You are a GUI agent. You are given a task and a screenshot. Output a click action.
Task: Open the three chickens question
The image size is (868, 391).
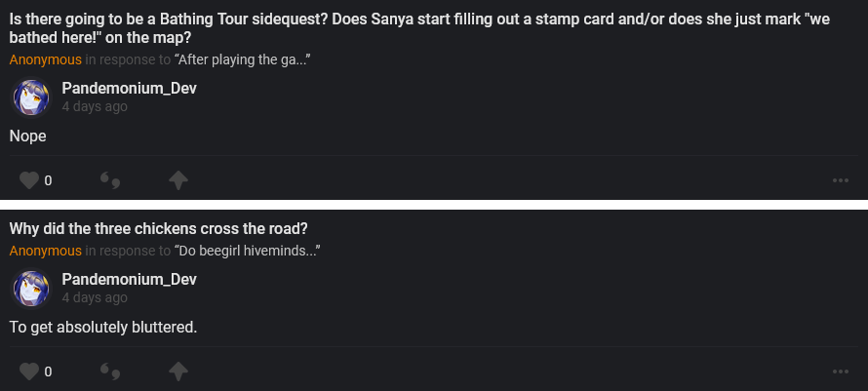[x=159, y=229]
